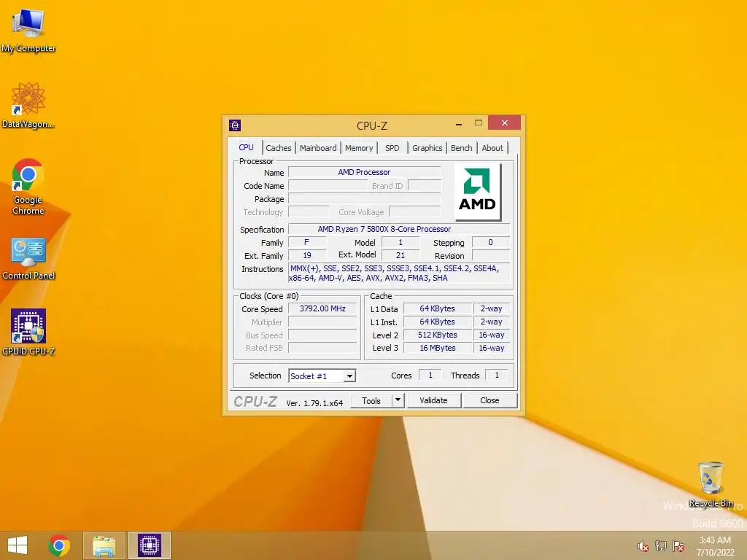Click the L1 Inst. 64 KBytes value
The height and width of the screenshot is (560, 747).
pyautogui.click(x=438, y=322)
